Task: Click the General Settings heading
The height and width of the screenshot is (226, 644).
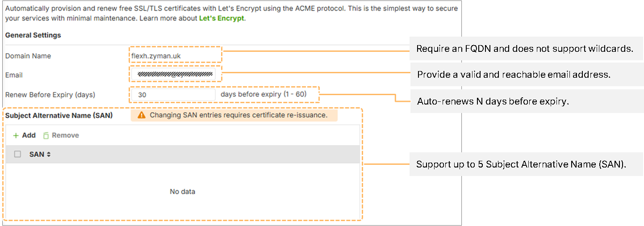Action: click(x=33, y=35)
